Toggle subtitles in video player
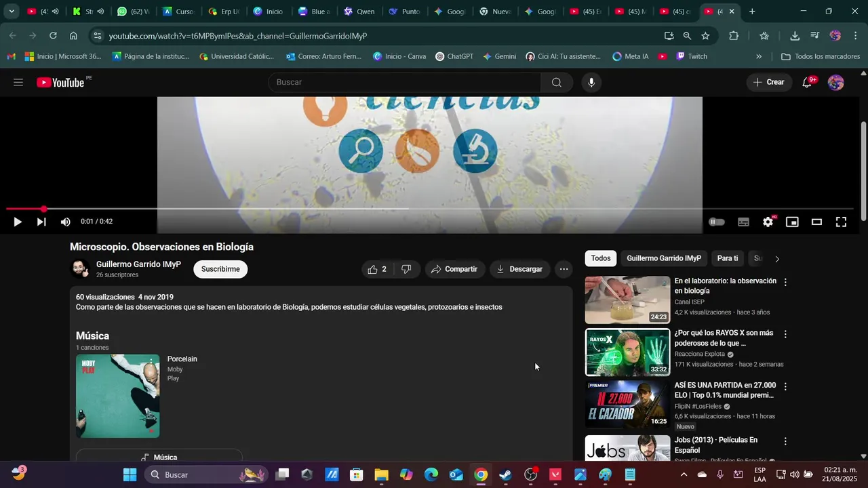The width and height of the screenshot is (868, 488). [x=743, y=222]
